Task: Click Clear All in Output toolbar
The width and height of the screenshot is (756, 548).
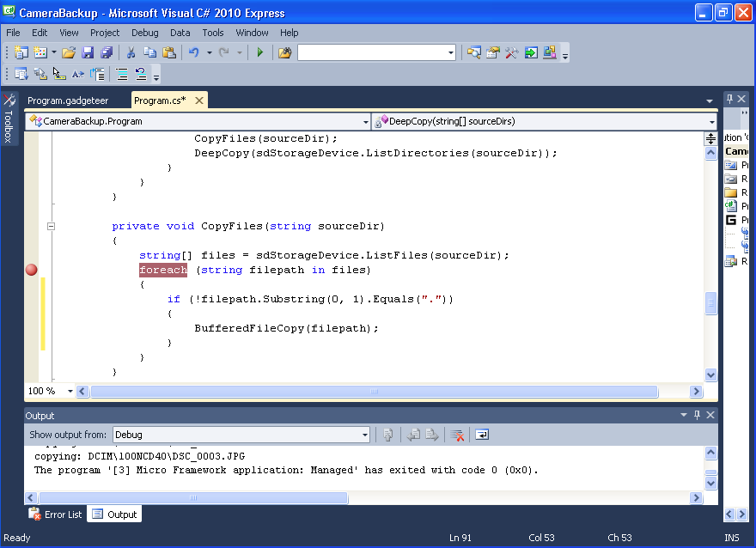Action: tap(456, 435)
